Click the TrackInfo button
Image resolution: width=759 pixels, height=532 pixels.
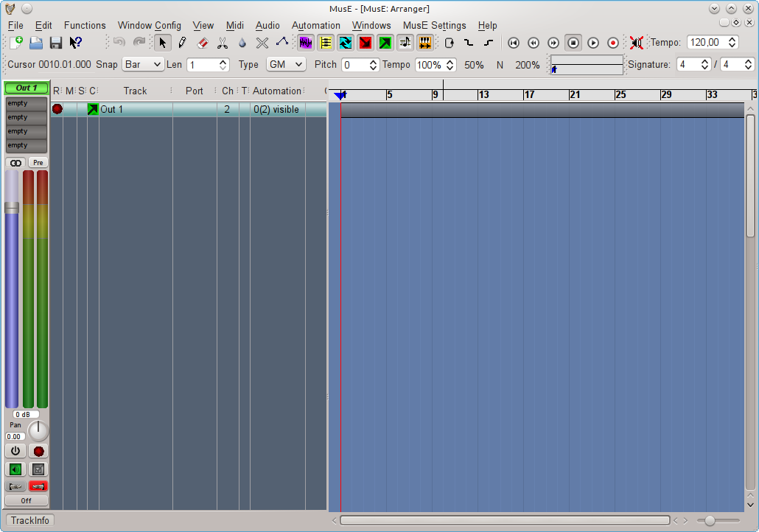tap(29, 520)
